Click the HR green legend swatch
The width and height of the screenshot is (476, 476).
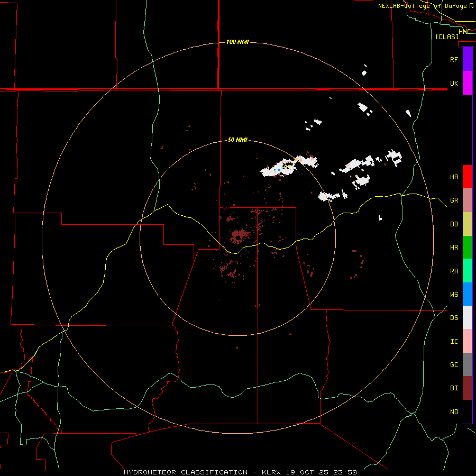467,248
